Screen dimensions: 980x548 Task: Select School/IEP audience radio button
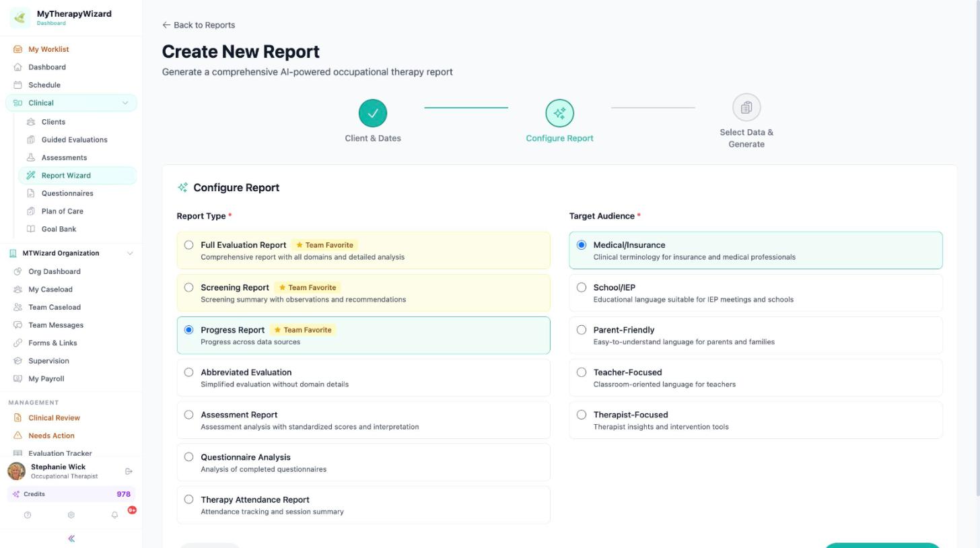pyautogui.click(x=582, y=287)
